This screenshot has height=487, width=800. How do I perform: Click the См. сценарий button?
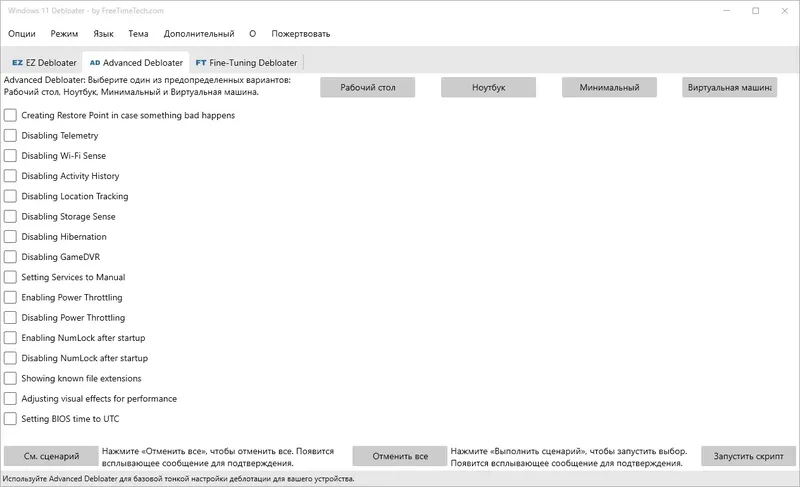point(51,456)
